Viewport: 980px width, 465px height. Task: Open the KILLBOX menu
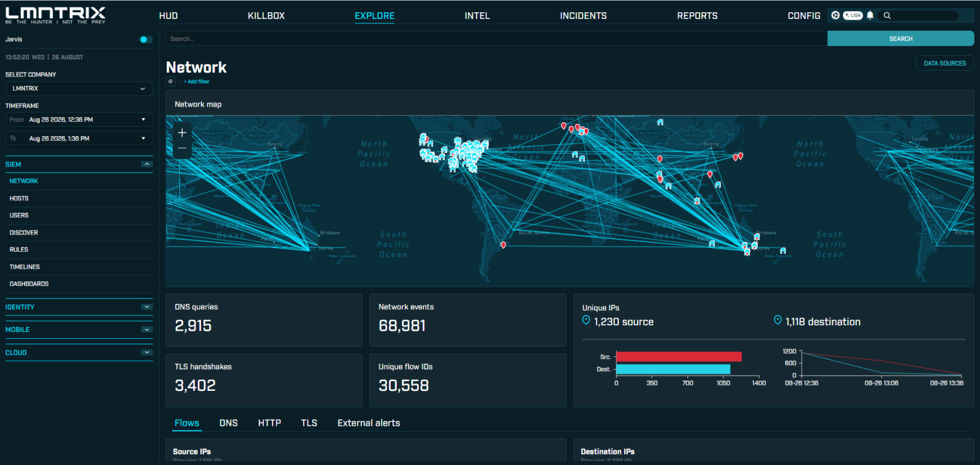point(266,16)
